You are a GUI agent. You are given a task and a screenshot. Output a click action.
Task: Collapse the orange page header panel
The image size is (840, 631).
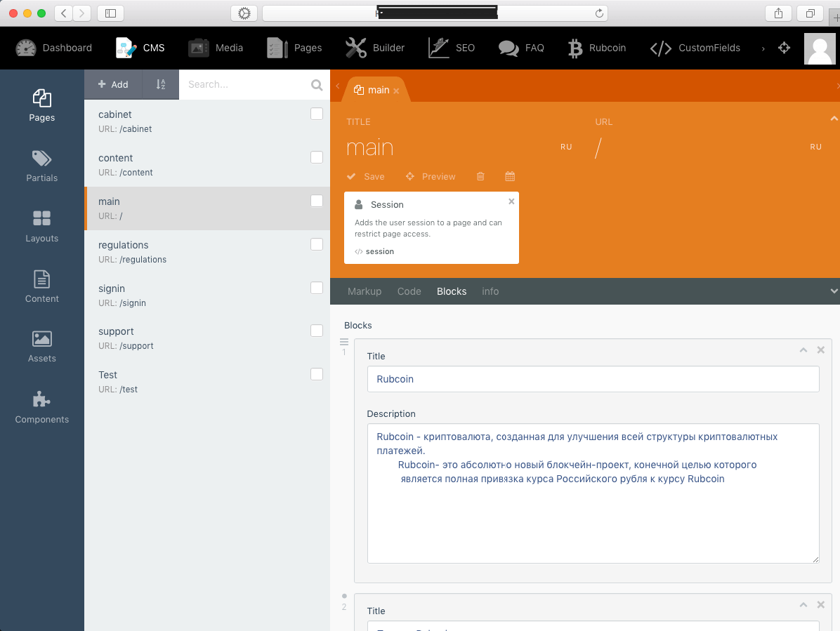[x=834, y=119]
